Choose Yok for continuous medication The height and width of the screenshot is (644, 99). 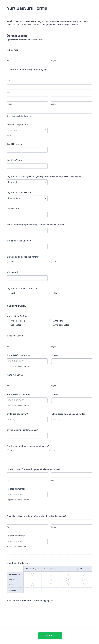pyautogui.click(x=51, y=262)
